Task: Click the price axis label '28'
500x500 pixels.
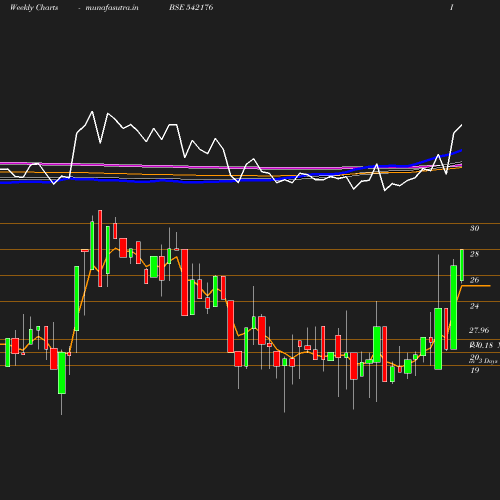Action: coord(474,254)
